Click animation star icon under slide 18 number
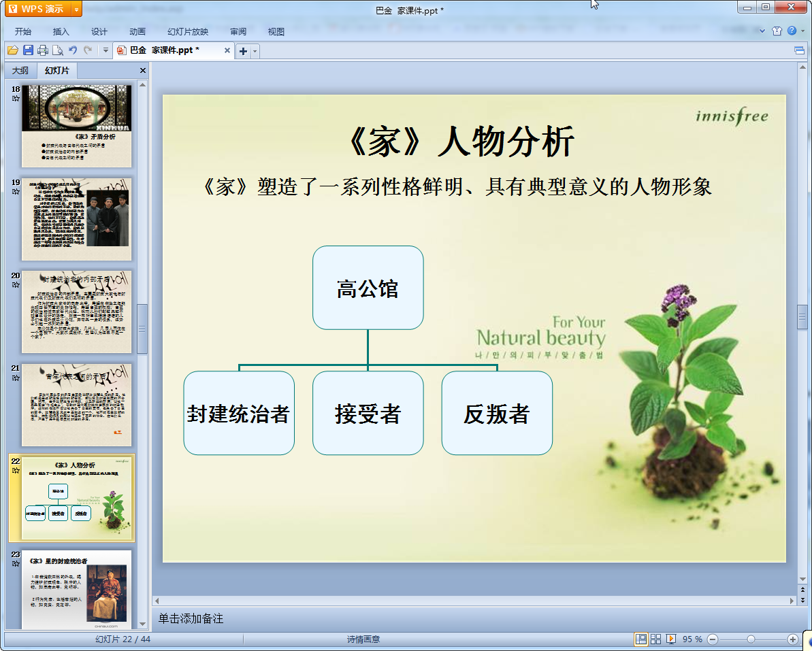Screen dimensions: 812x651 (x=16, y=99)
